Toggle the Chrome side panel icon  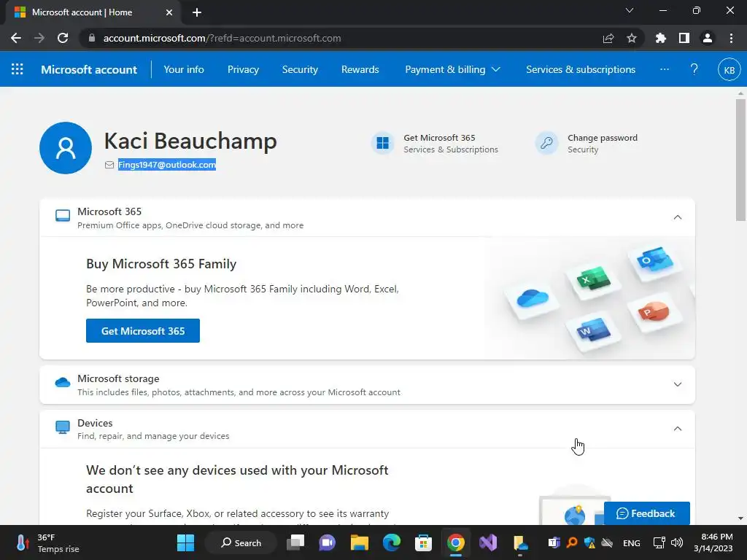(684, 38)
